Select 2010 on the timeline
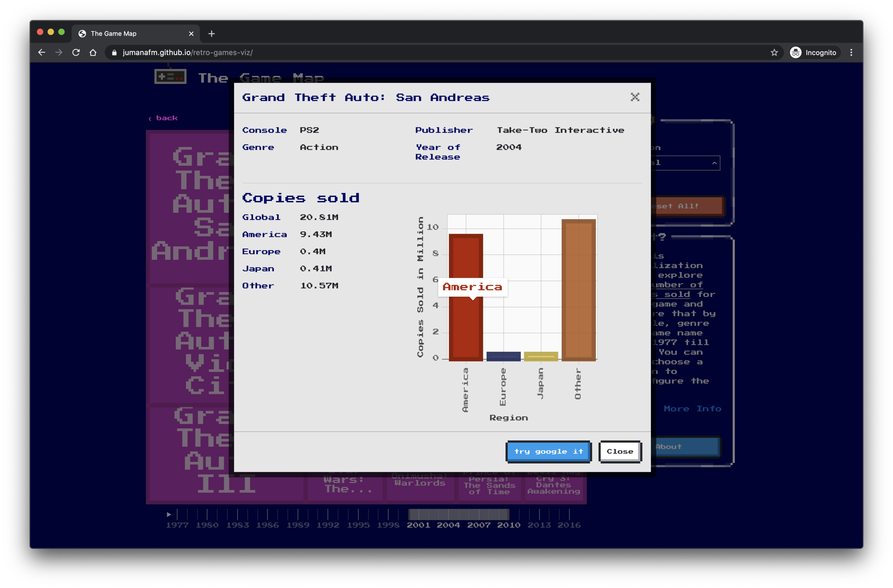893x588 pixels. [x=508, y=525]
